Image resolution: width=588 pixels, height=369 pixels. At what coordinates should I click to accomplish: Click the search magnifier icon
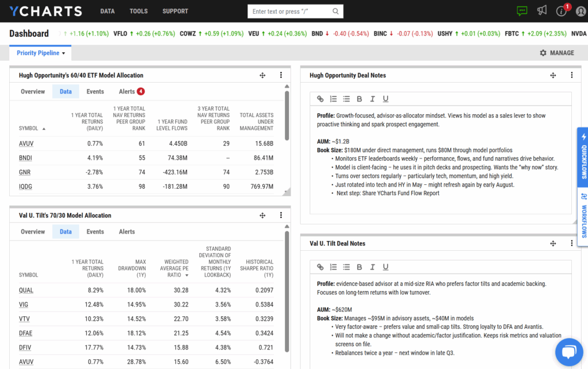click(x=335, y=11)
